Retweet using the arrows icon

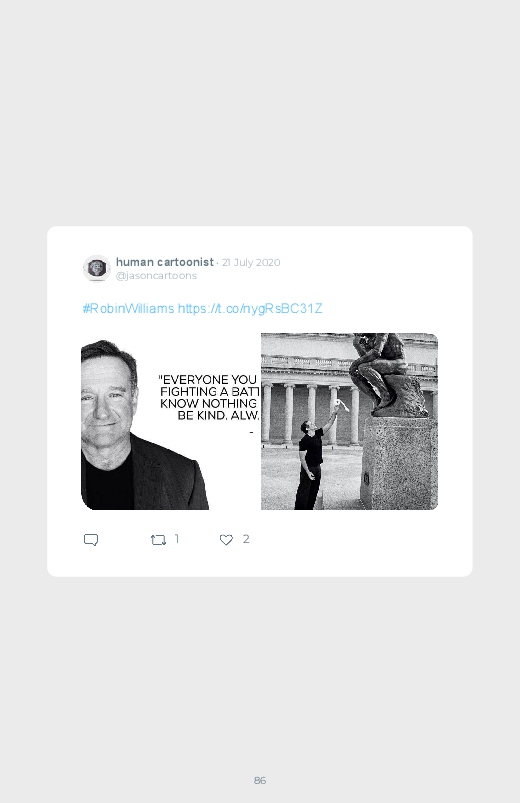tap(158, 540)
